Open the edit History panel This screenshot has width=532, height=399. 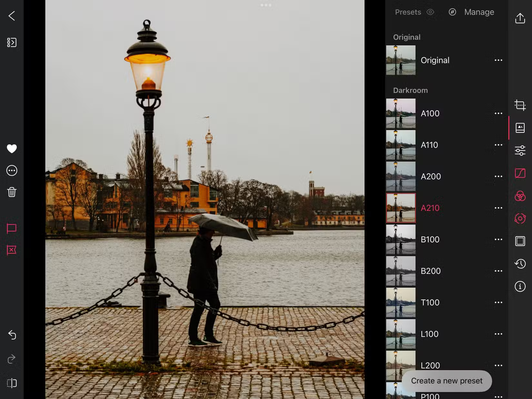[520, 264]
